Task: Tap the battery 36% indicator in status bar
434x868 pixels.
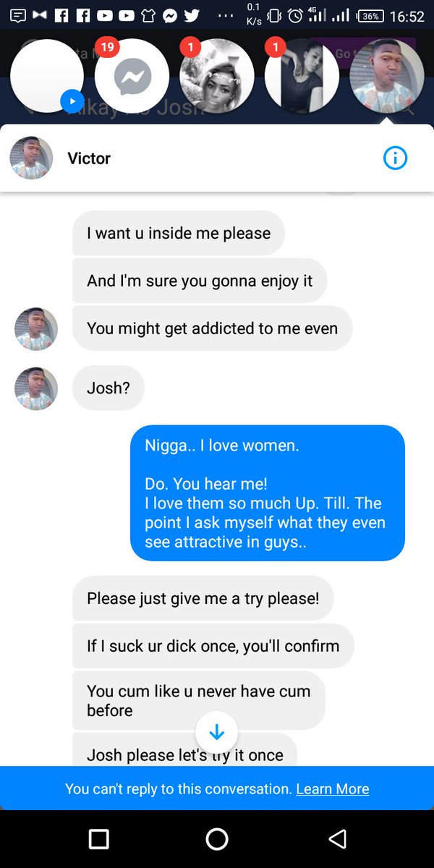Action: click(x=370, y=15)
